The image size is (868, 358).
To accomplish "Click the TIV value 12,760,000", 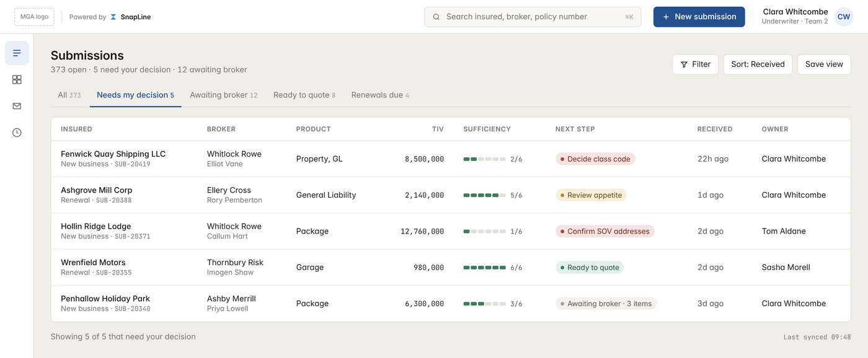I will click(422, 232).
